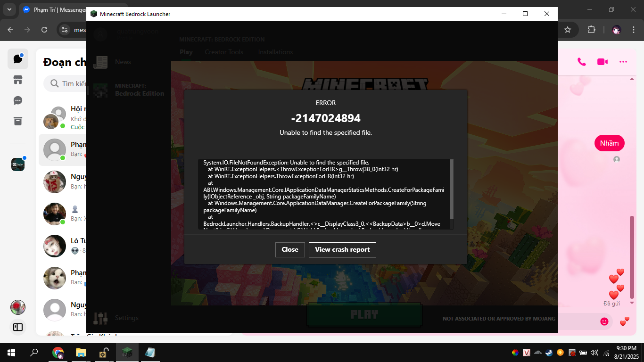
Task: Click the green PLAY button in launcher
Action: click(364, 315)
